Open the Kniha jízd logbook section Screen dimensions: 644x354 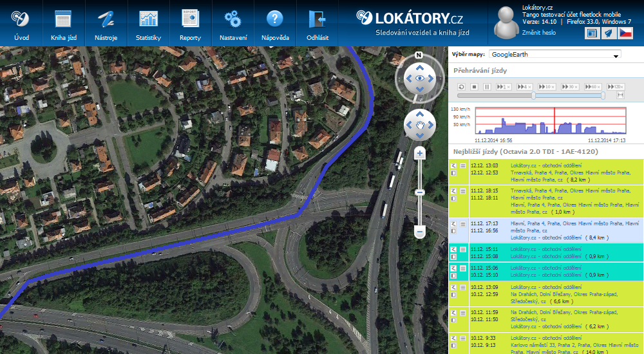pos(63,24)
